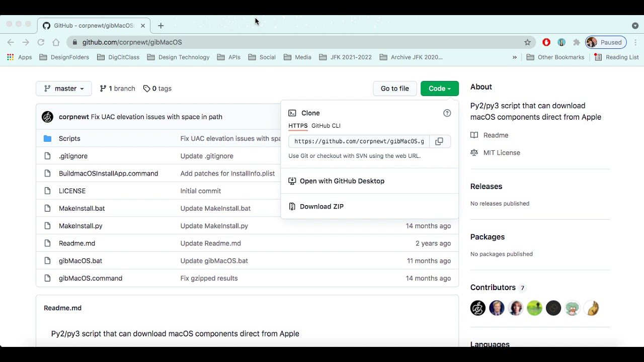Viewport: 644px width, 362px height.
Task: Open the Contributors heading link
Action: pos(493,288)
